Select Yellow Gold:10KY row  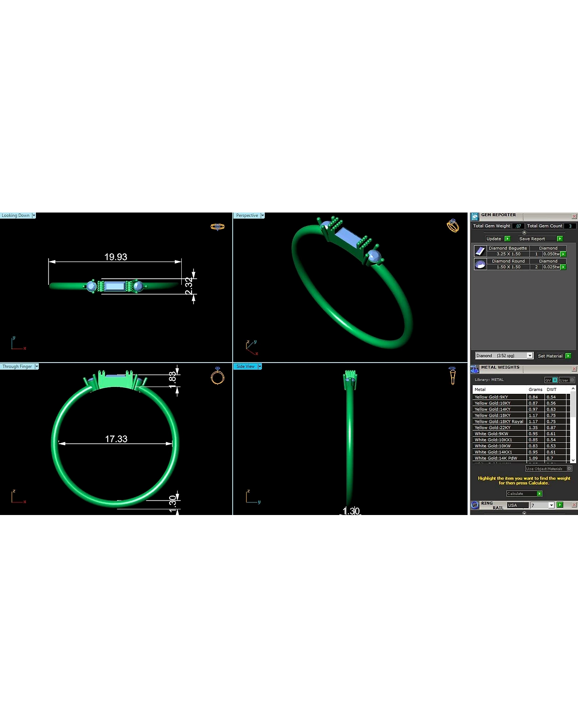(522, 403)
